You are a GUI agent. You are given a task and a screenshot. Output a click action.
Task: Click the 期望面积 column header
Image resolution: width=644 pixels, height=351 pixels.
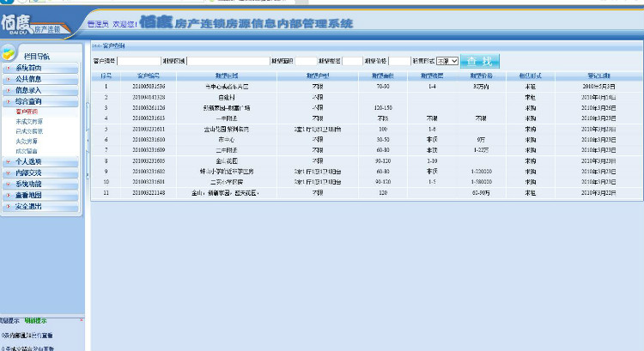383,76
